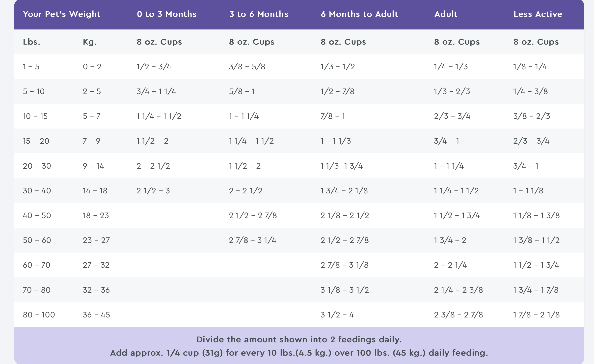The width and height of the screenshot is (594, 364).
Task: Select Adult amount for 40 – 50 lbs
Action: [457, 215]
